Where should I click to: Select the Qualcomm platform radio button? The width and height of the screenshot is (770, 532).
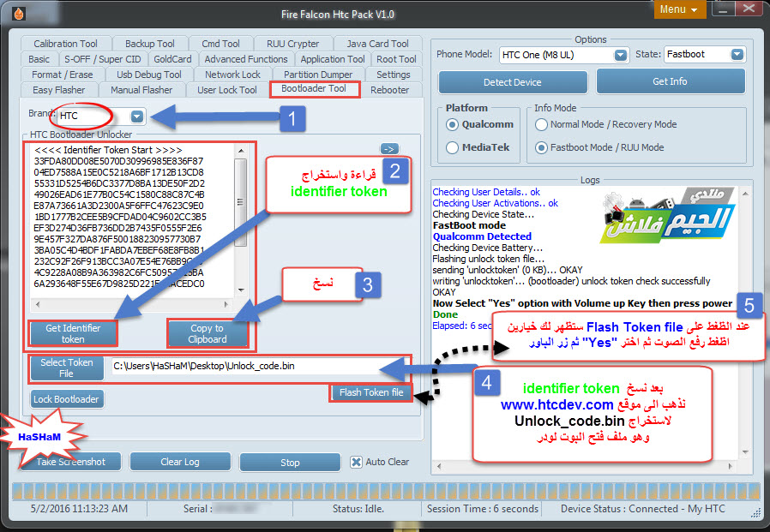point(452,125)
